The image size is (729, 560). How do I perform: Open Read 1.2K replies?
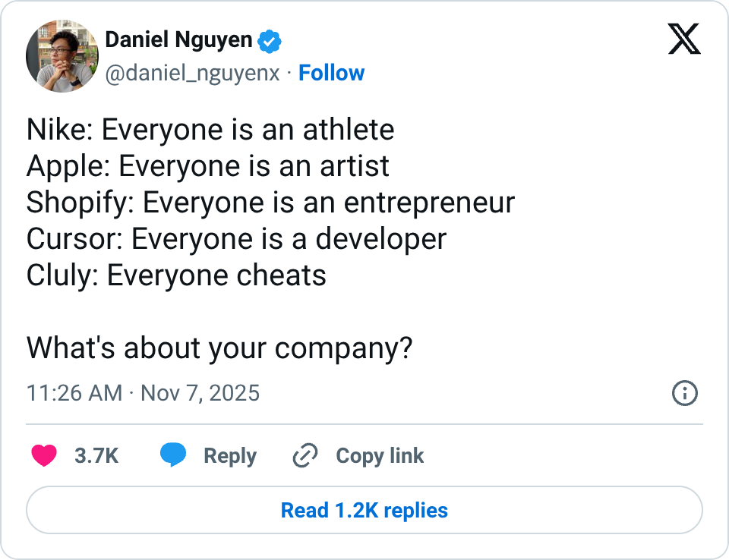[x=364, y=510]
